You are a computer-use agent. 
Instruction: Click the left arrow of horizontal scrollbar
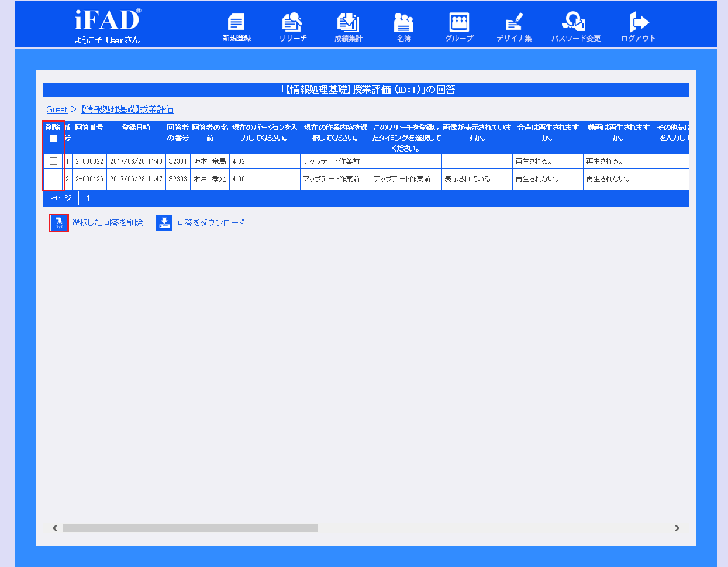click(x=55, y=528)
